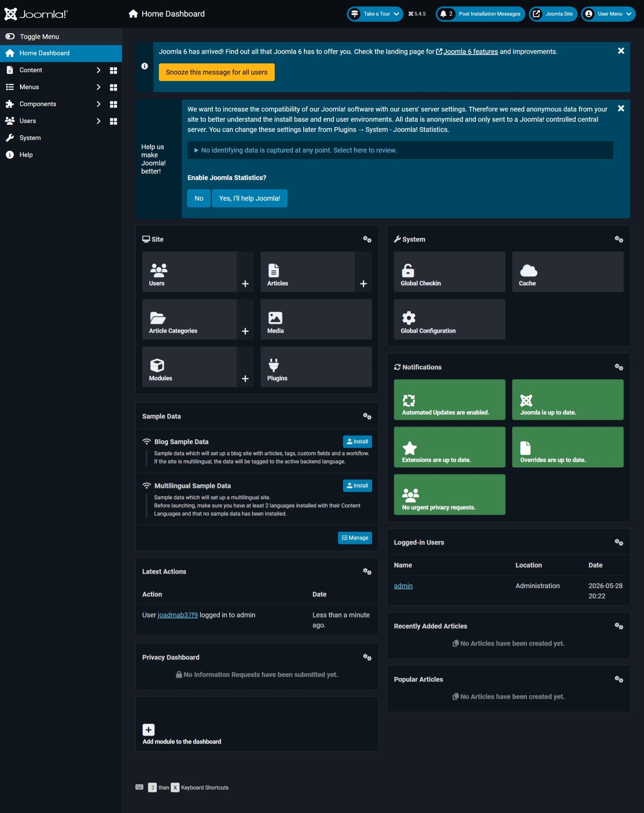The height and width of the screenshot is (813, 644).
Task: Open the Media tile
Action: (316, 319)
